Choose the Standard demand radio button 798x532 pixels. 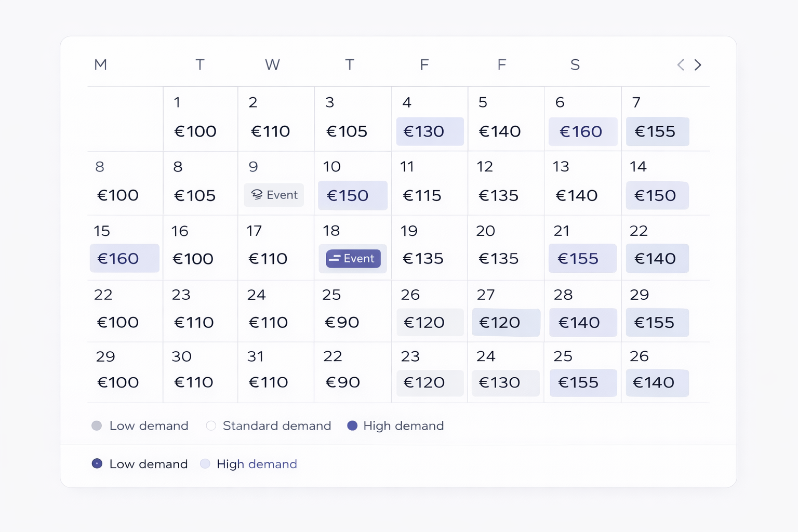tap(211, 425)
